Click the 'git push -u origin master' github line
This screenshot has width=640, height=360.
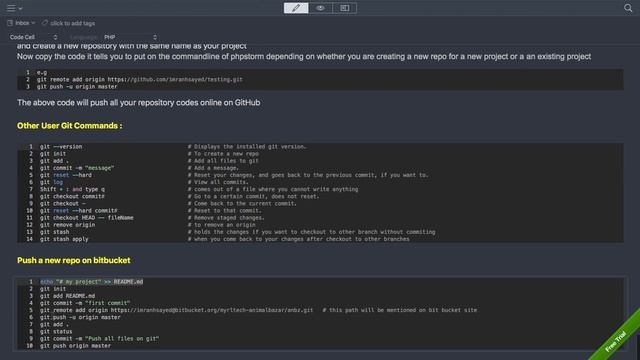(77, 87)
